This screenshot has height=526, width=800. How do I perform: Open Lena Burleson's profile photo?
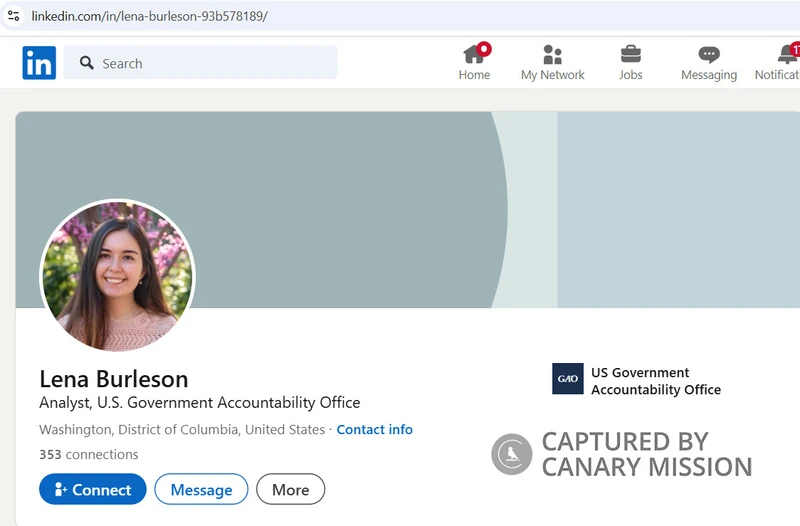tap(117, 275)
